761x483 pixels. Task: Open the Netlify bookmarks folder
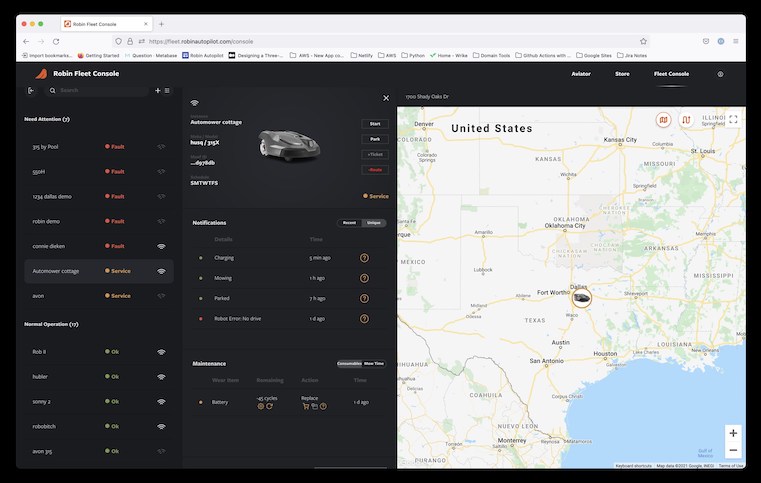coord(362,55)
